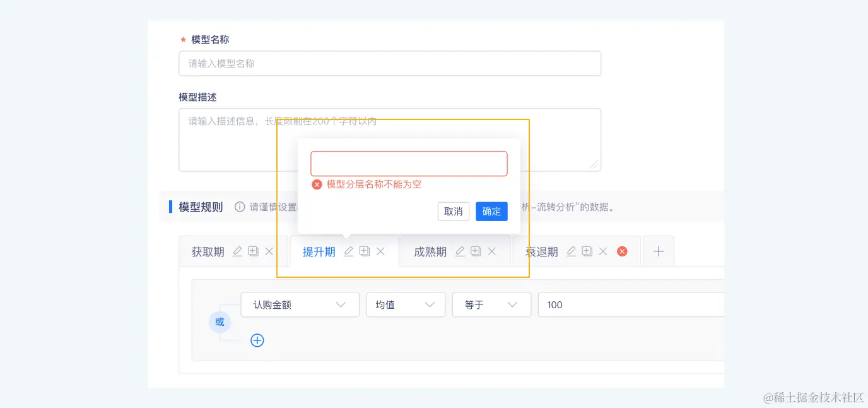This screenshot has width=868, height=408.
Task: Open the 认购金额 dropdown
Action: (x=300, y=304)
